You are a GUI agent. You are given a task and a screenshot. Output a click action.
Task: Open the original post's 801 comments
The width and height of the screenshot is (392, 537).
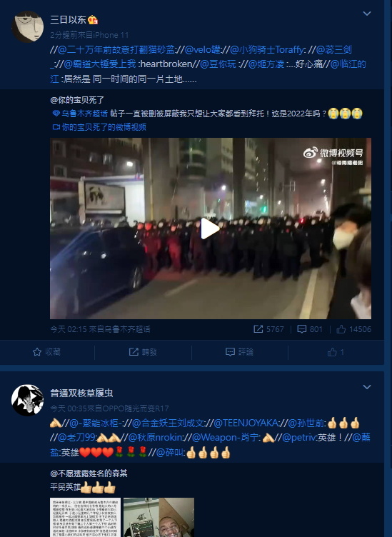[301, 329]
